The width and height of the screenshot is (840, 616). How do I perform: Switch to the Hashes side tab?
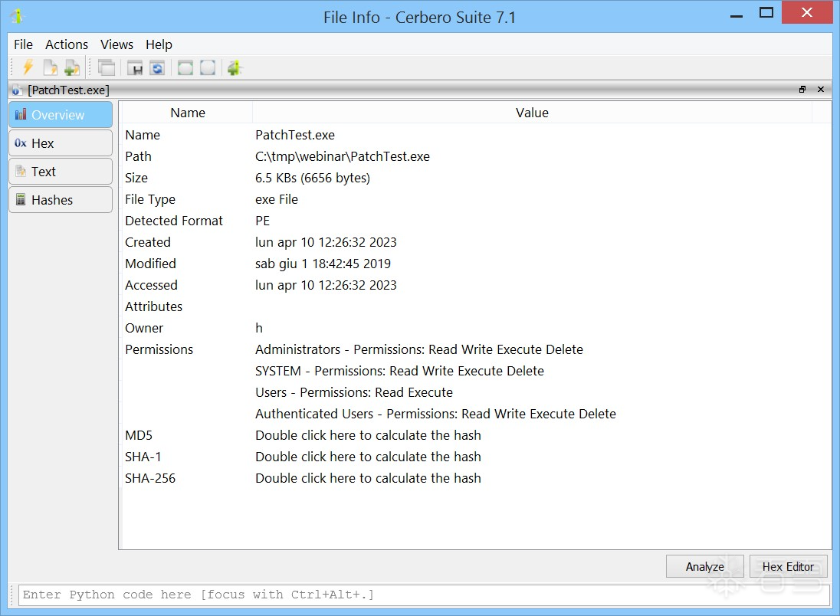(x=61, y=200)
